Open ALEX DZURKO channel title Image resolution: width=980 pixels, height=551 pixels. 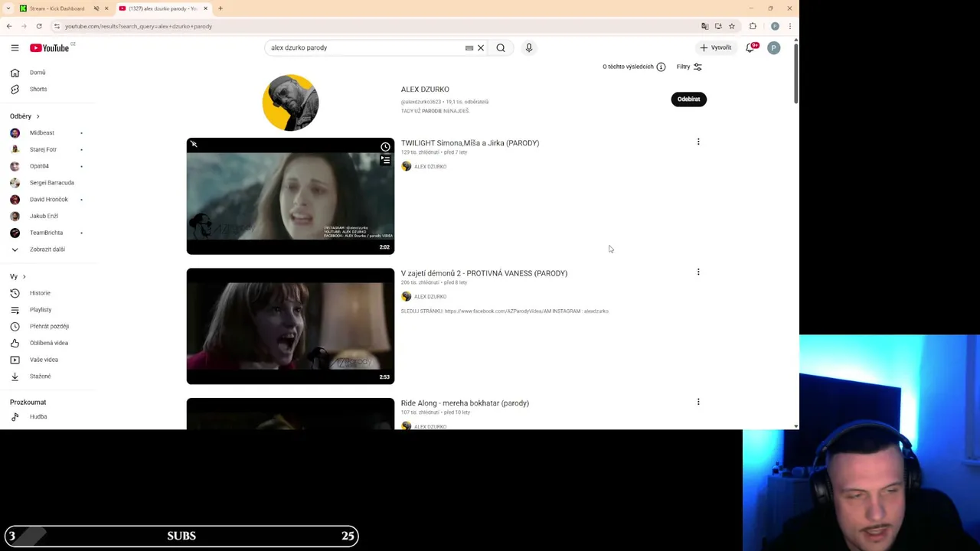[x=425, y=90]
